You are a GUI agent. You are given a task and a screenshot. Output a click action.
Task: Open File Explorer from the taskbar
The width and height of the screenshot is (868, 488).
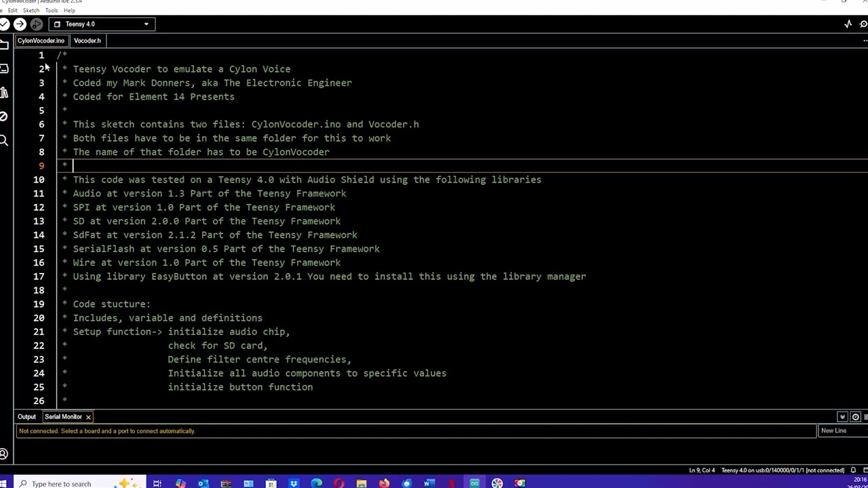(x=361, y=483)
